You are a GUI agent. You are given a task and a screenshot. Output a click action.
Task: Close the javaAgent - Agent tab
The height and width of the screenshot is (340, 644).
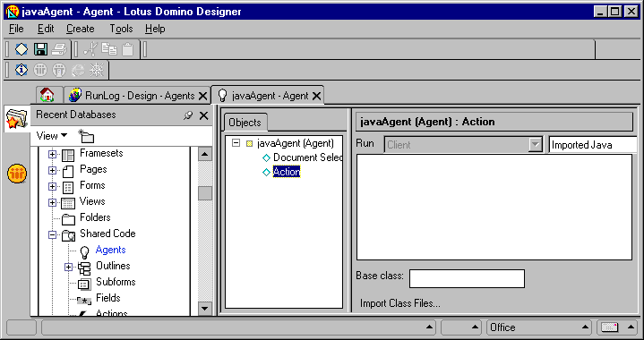pyautogui.click(x=316, y=96)
